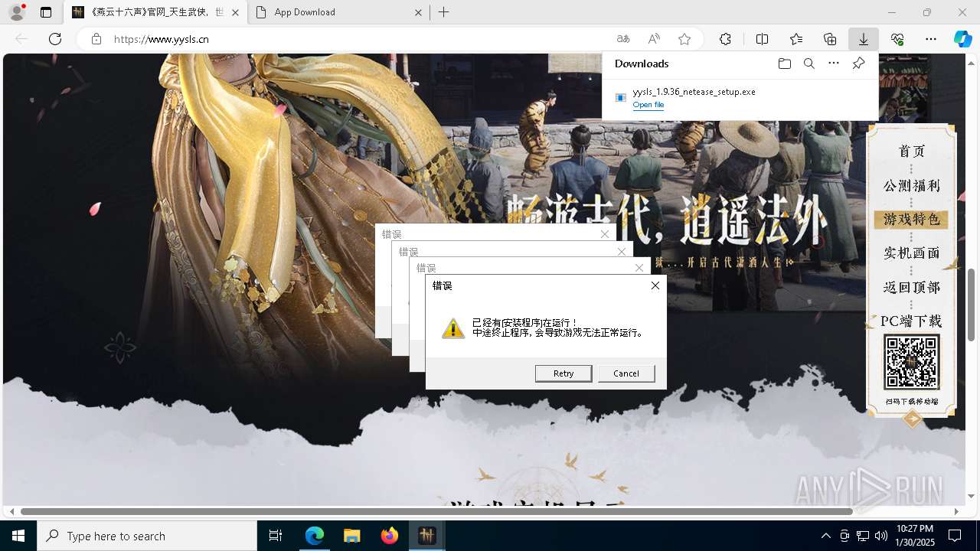Select 游戏特色 in side navigation
Screen dimensions: 980x551
pos(911,220)
